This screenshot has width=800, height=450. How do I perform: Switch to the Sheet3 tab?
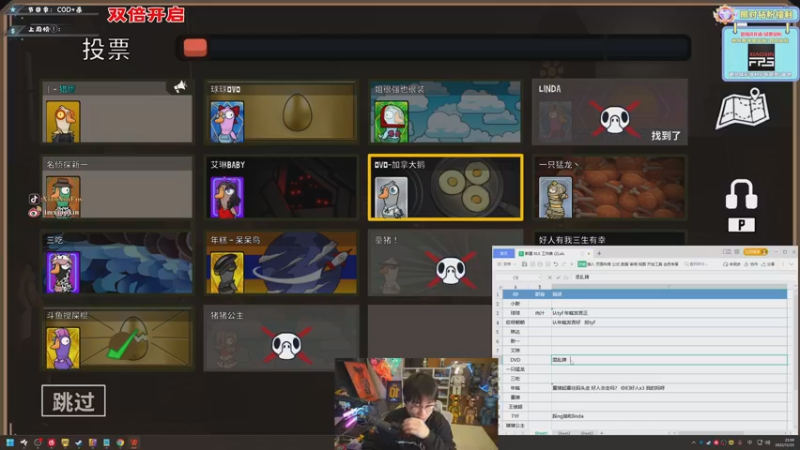coord(587,433)
